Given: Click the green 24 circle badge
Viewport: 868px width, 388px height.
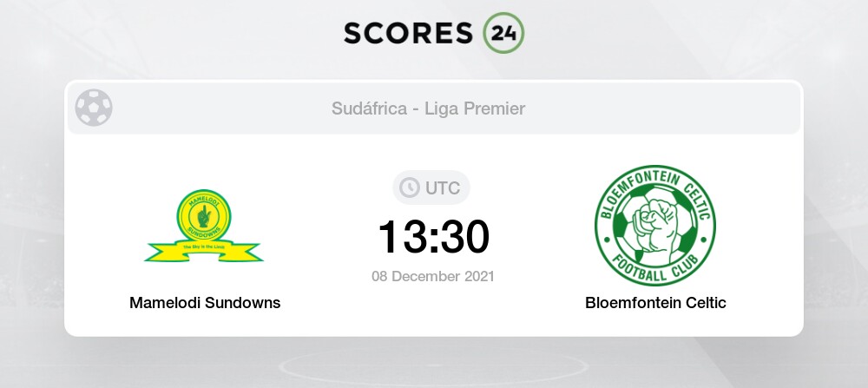Looking at the screenshot, I should (x=503, y=33).
